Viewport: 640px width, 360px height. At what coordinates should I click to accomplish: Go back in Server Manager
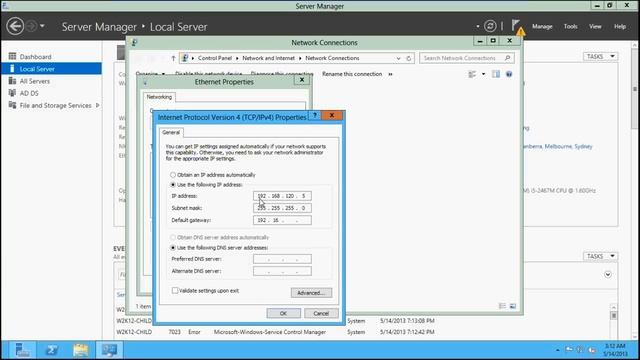click(x=15, y=27)
